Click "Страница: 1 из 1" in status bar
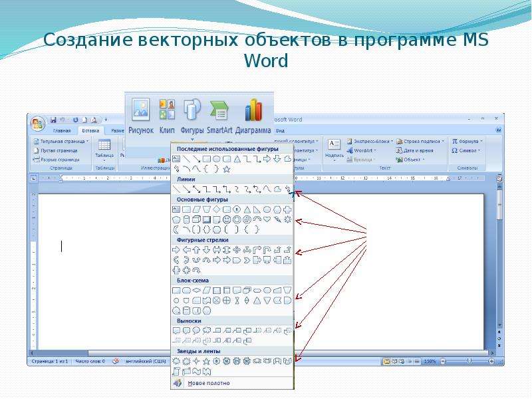Viewport: 532px width, 399px height. 50,362
